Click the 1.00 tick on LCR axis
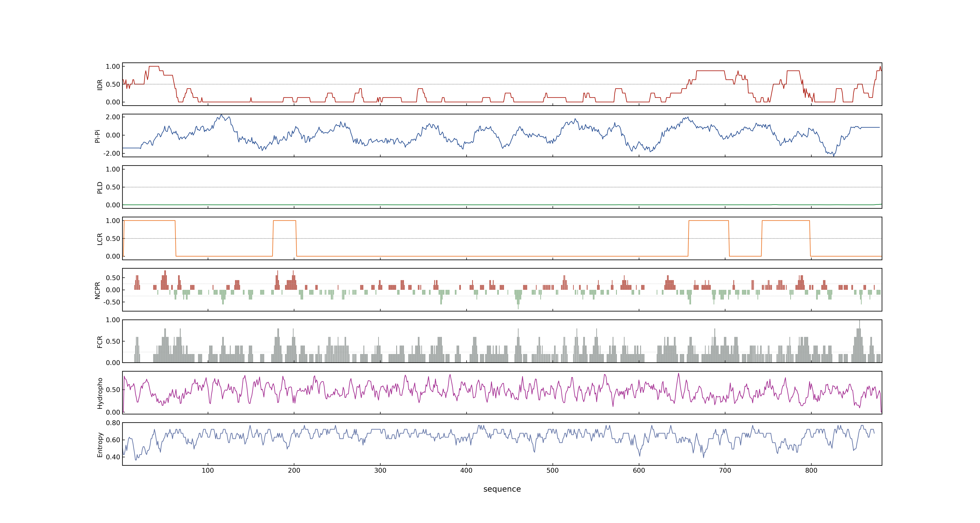The width and height of the screenshot is (980, 523). [x=113, y=221]
